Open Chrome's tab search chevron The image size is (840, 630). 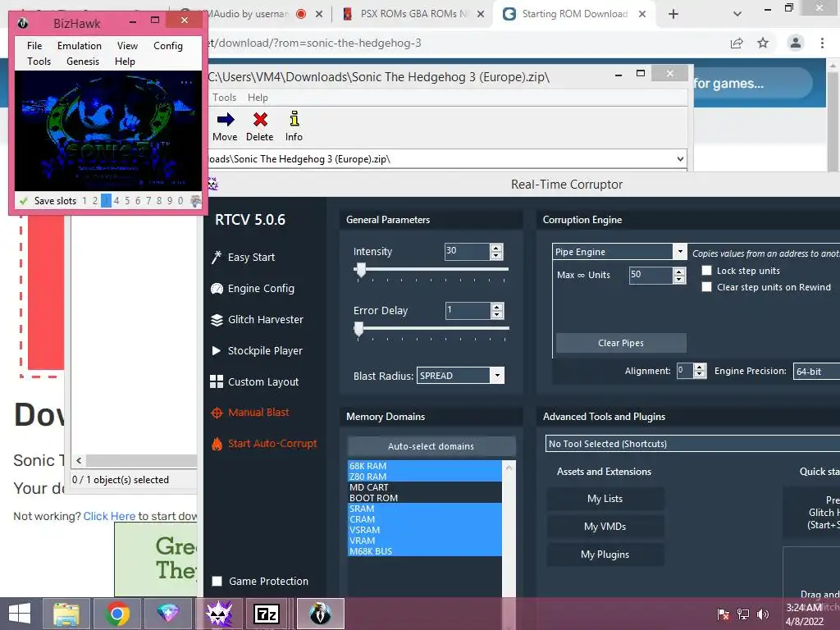coord(737,14)
